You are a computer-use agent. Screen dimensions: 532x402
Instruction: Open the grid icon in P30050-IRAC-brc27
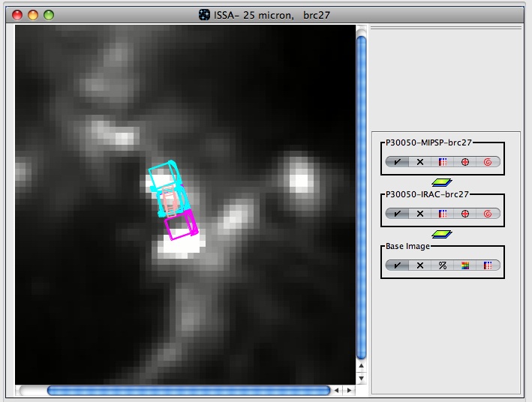coord(443,214)
